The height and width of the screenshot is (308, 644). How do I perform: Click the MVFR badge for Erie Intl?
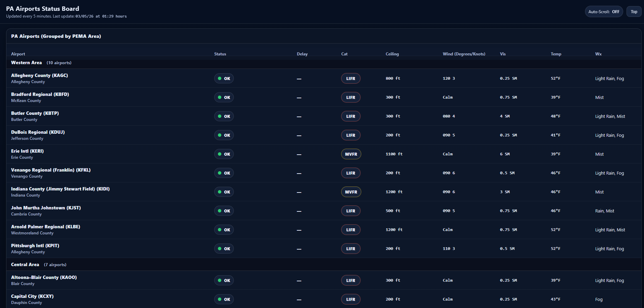pyautogui.click(x=351, y=154)
